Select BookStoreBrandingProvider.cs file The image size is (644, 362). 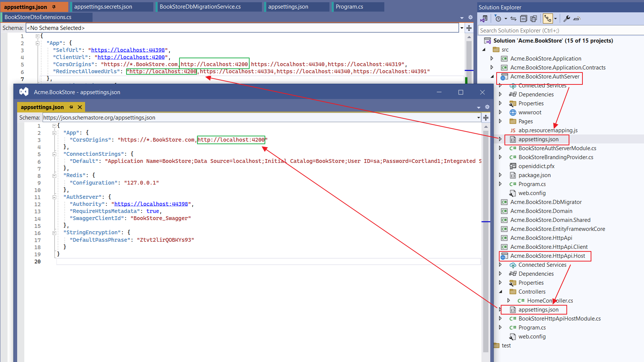click(556, 157)
